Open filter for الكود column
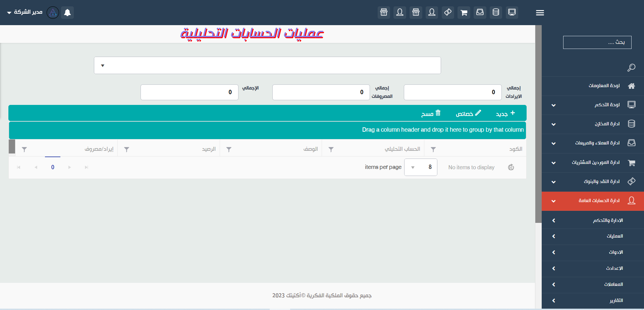 (x=433, y=149)
